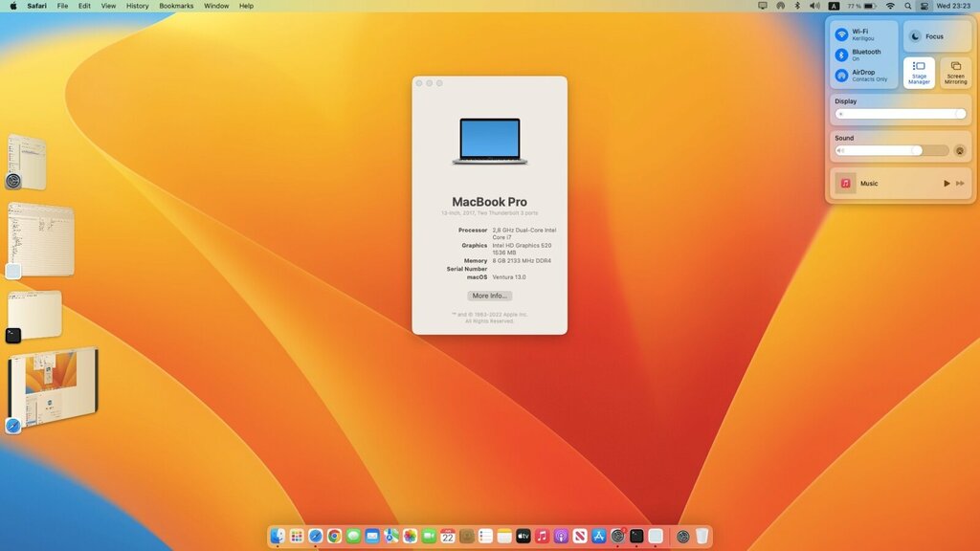Toggle Stage Manager off
980x551 pixels.
pyautogui.click(x=919, y=72)
